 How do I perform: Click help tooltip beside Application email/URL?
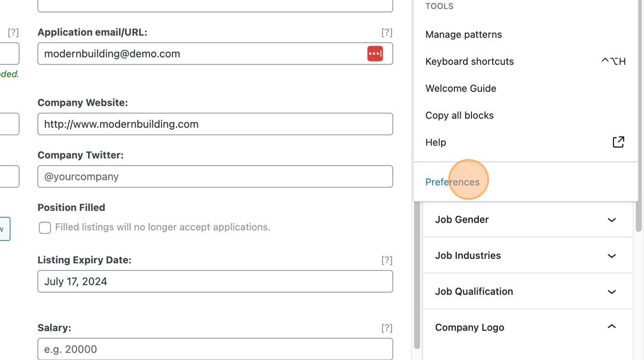387,32
